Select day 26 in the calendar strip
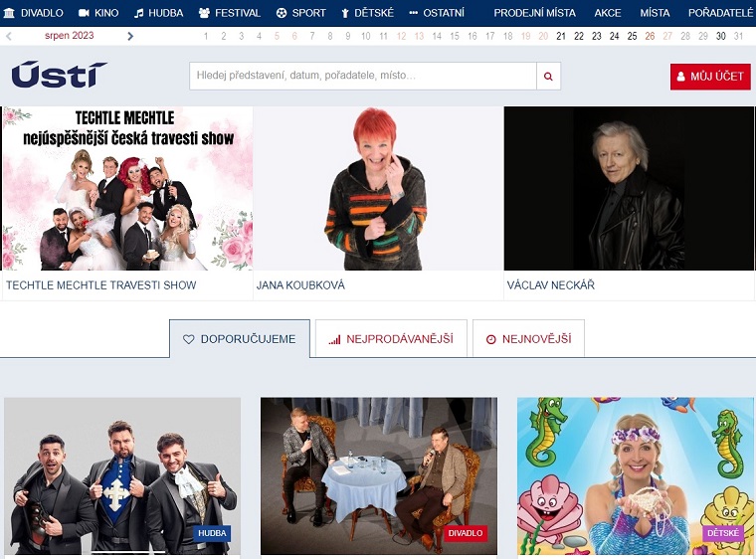 [650, 36]
